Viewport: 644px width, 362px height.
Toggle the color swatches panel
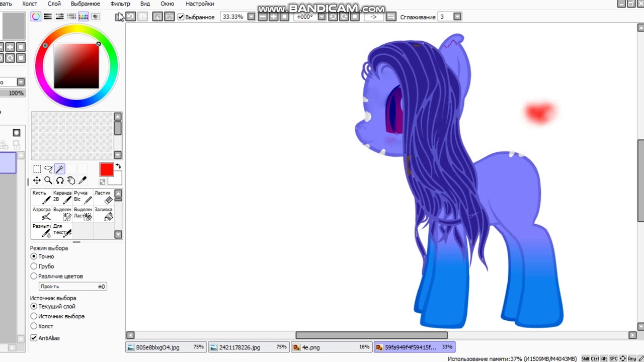point(84,17)
